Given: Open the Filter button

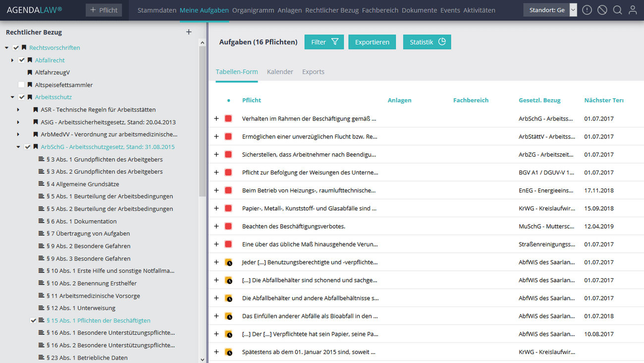Looking at the screenshot, I should [324, 42].
